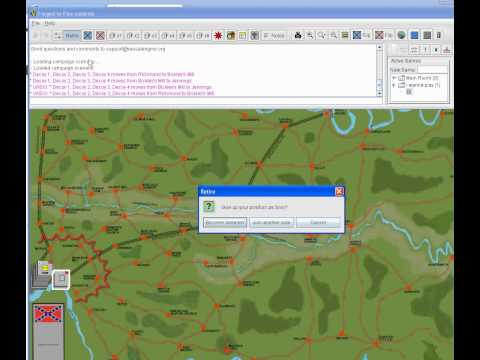Click the red chart icon in the server controls
This screenshot has height=360, width=480.
pos(447,50)
